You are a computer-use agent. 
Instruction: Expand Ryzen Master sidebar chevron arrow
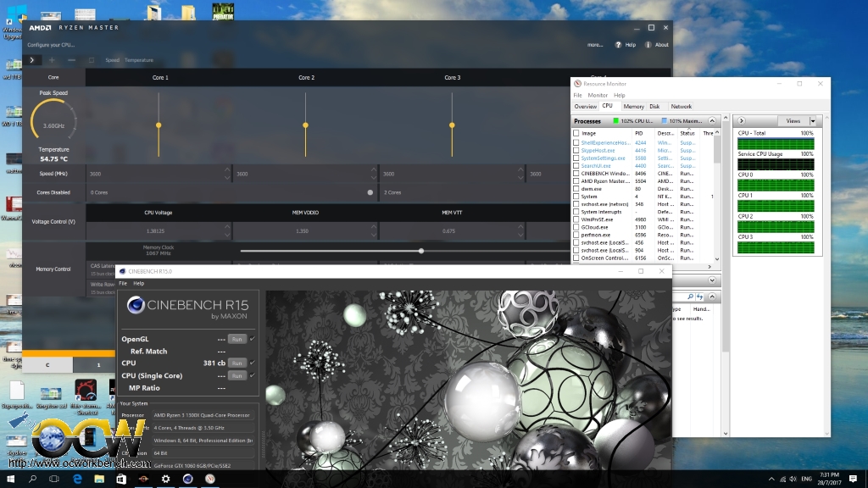click(32, 60)
